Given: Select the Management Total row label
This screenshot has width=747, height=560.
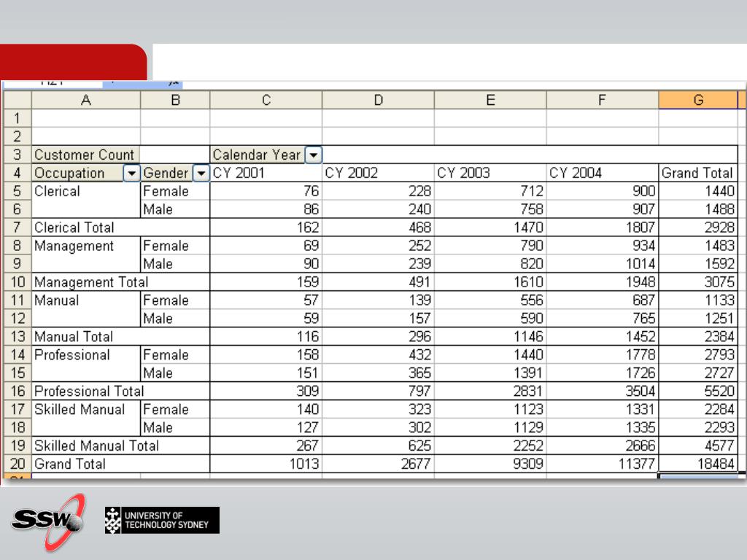Looking at the screenshot, I should (x=120, y=282).
